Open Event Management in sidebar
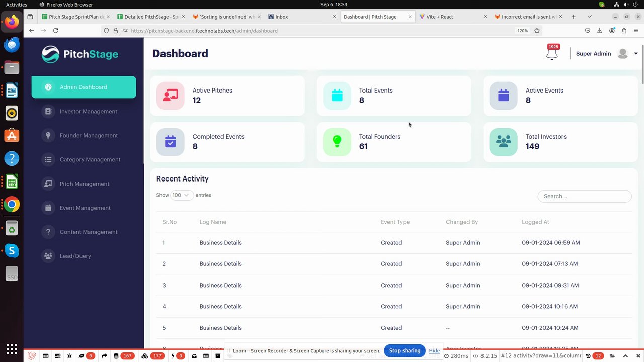The width and height of the screenshot is (644, 362). (x=84, y=208)
